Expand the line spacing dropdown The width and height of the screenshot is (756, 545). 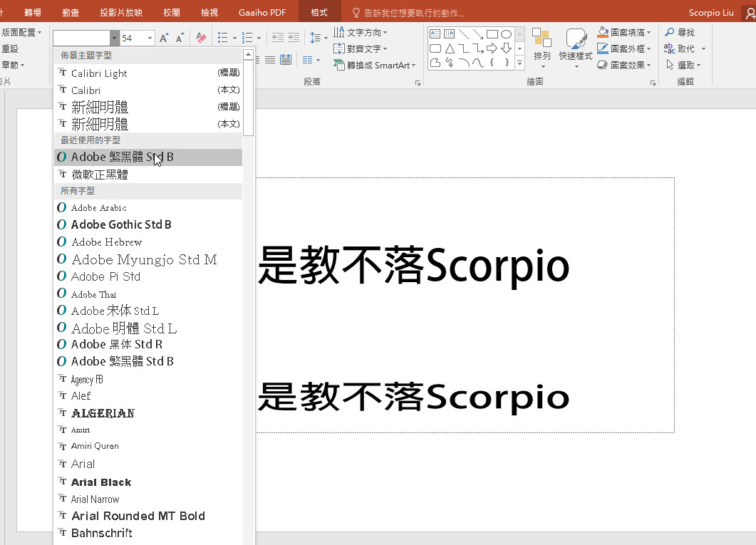click(326, 38)
